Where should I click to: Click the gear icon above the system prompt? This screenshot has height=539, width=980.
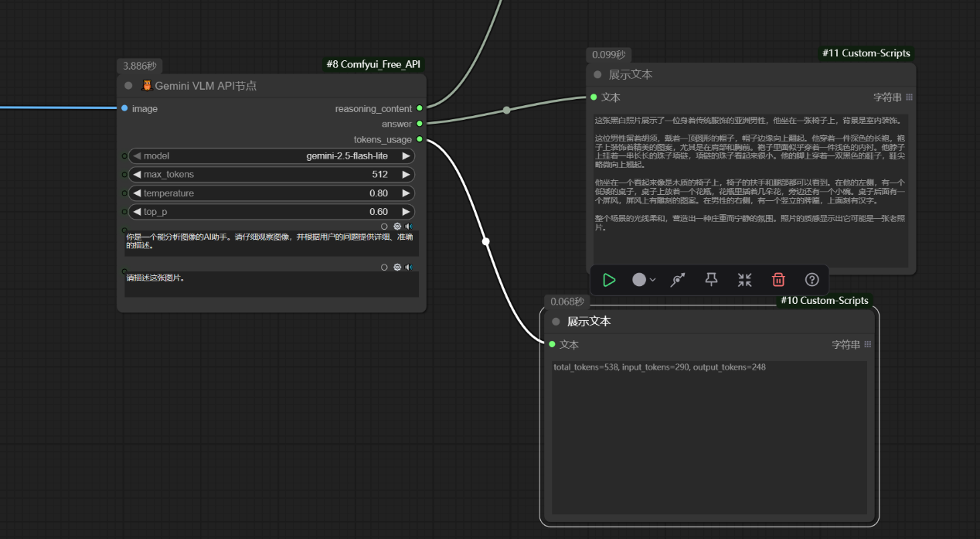pyautogui.click(x=397, y=226)
